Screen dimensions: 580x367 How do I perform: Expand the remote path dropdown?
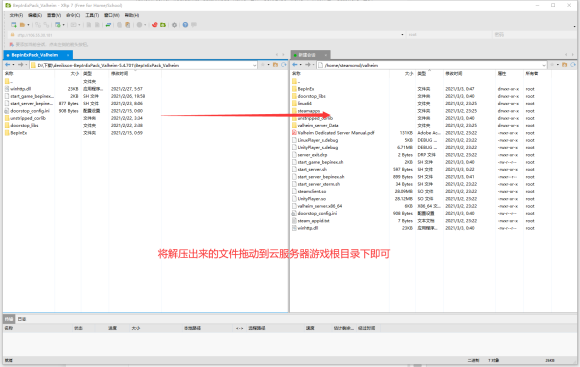544,65
